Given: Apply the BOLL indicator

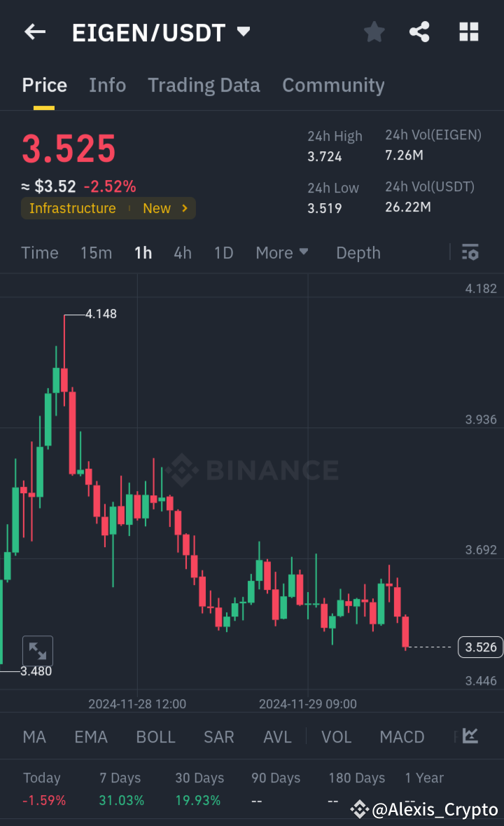Looking at the screenshot, I should [155, 736].
